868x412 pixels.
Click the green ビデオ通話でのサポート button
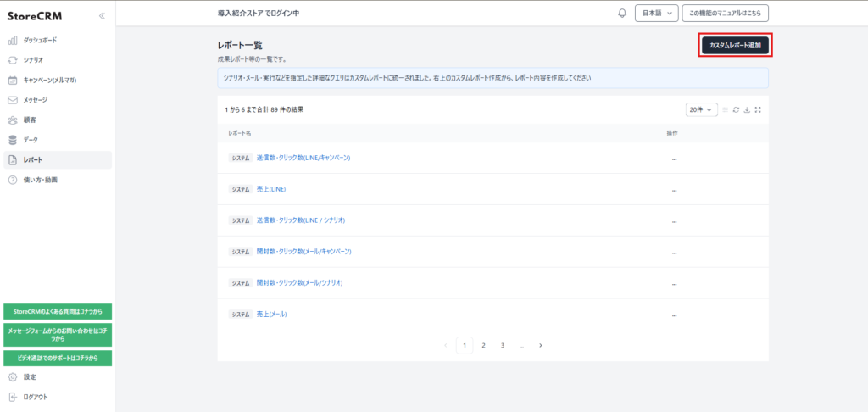[58, 358]
